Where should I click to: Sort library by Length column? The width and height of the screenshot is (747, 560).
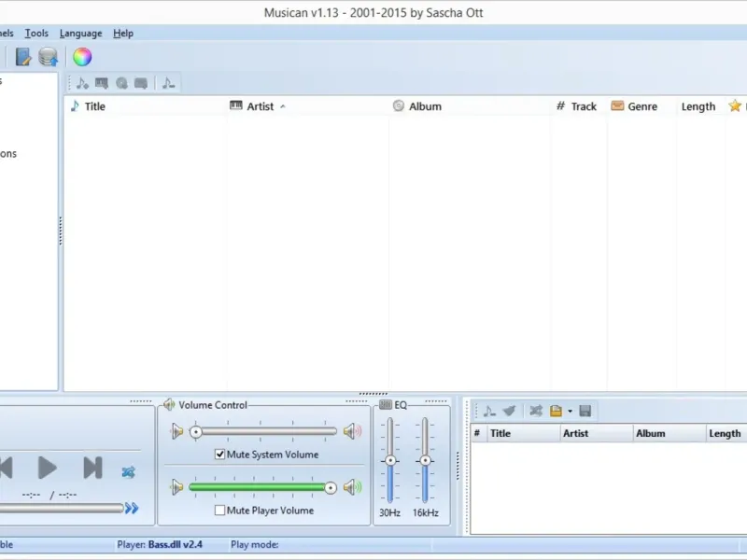[700, 106]
